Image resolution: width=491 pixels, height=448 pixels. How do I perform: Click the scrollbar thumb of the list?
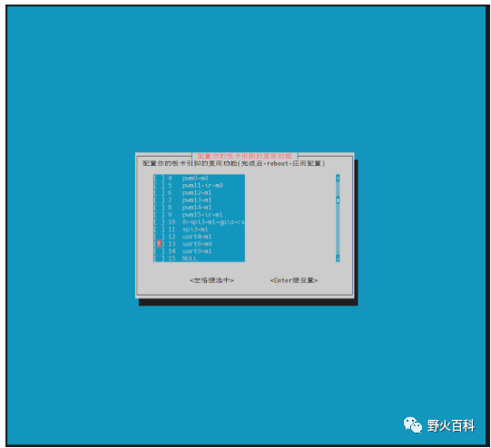pyautogui.click(x=338, y=200)
